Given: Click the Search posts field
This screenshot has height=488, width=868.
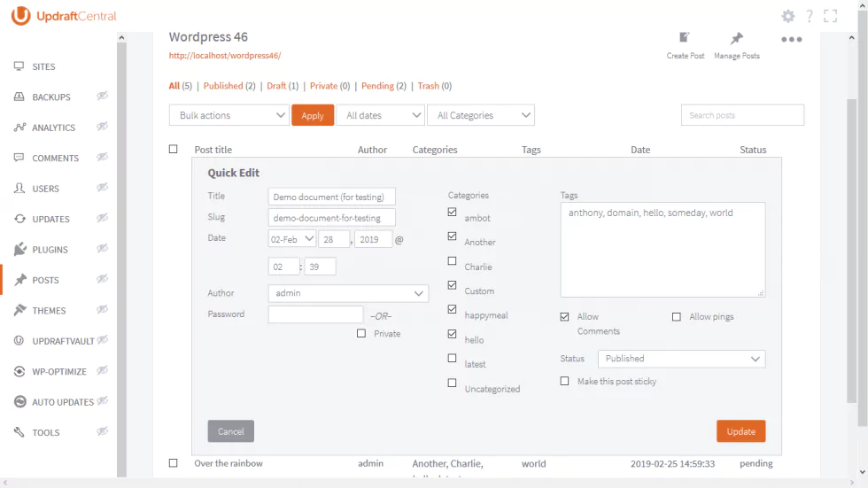Looking at the screenshot, I should pyautogui.click(x=742, y=115).
